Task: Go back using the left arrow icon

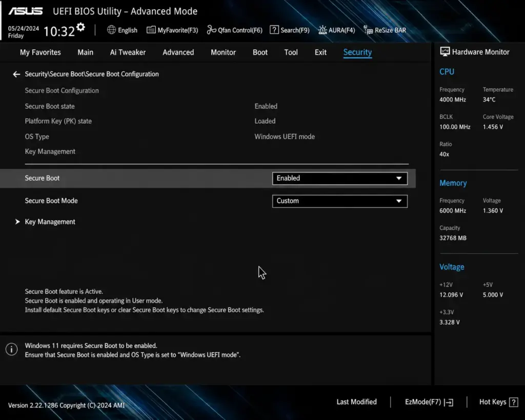Action: (16, 74)
